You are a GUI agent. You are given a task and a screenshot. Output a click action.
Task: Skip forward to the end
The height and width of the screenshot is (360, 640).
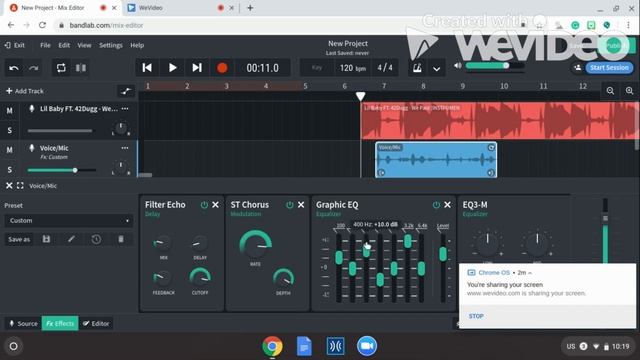(x=197, y=68)
